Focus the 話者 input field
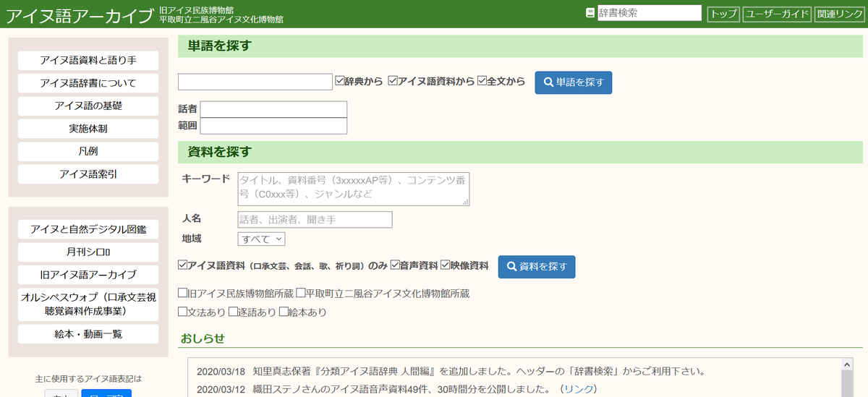This screenshot has width=868, height=397. pyautogui.click(x=273, y=109)
